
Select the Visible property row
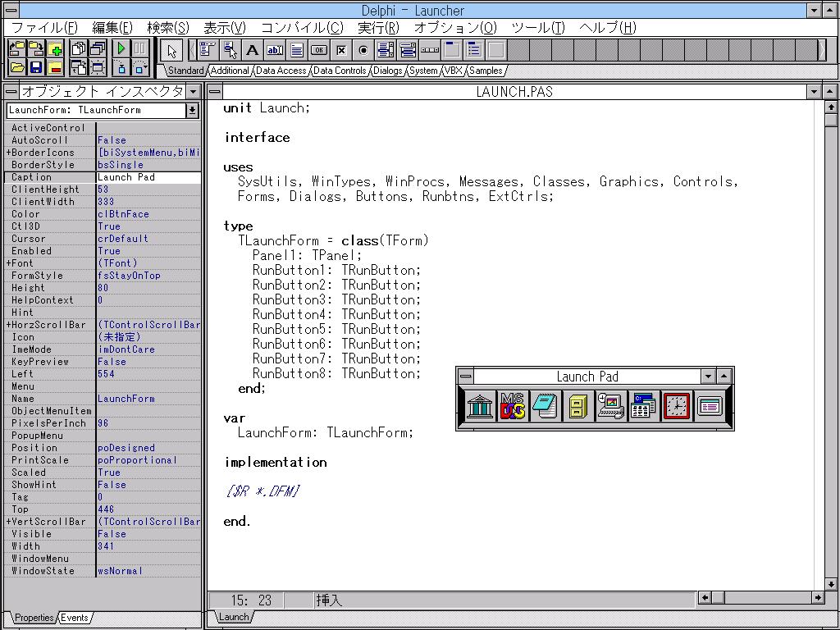(103, 534)
